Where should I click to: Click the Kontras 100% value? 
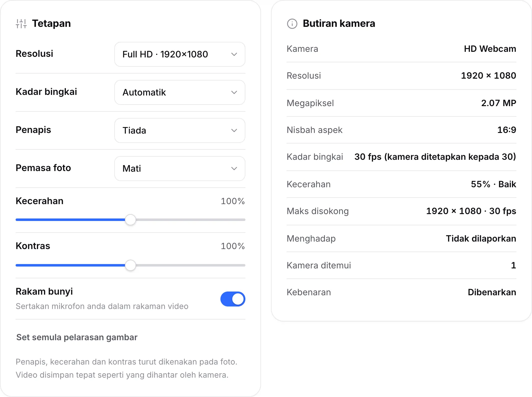coord(233,246)
